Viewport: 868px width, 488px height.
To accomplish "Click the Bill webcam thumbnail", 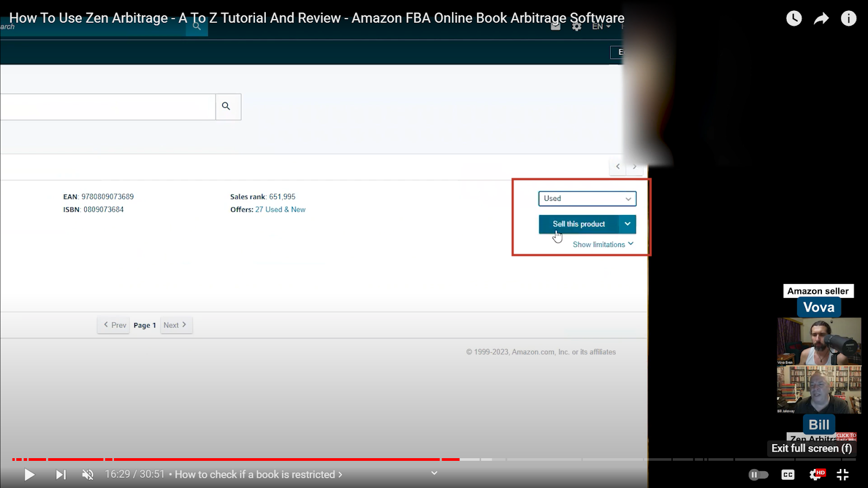I will click(819, 390).
